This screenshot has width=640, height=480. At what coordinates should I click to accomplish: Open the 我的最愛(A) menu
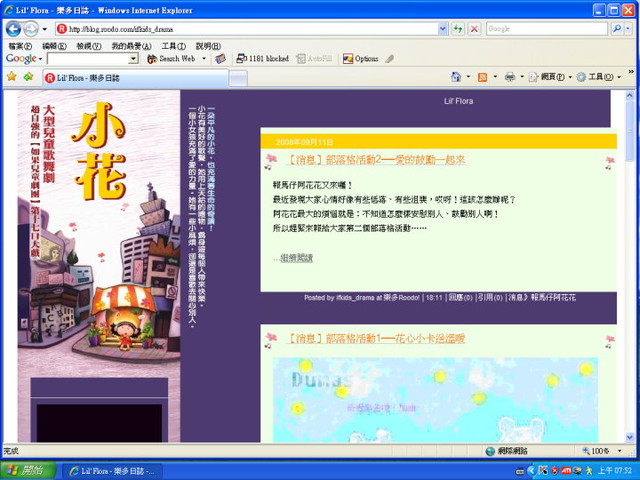(x=131, y=46)
